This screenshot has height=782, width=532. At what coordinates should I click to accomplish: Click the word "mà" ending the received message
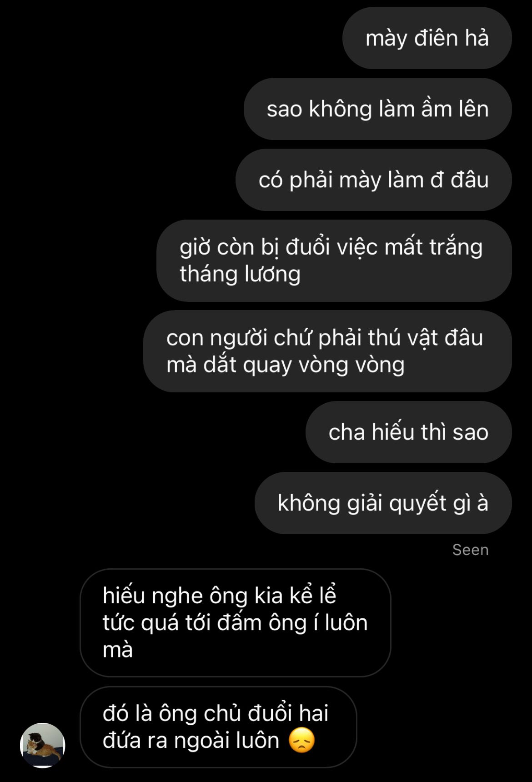click(118, 650)
